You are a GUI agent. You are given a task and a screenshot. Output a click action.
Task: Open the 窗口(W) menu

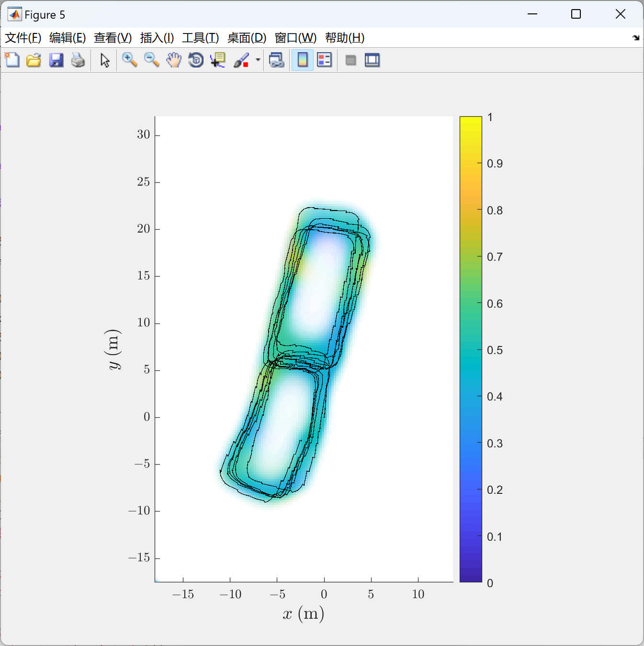click(295, 38)
